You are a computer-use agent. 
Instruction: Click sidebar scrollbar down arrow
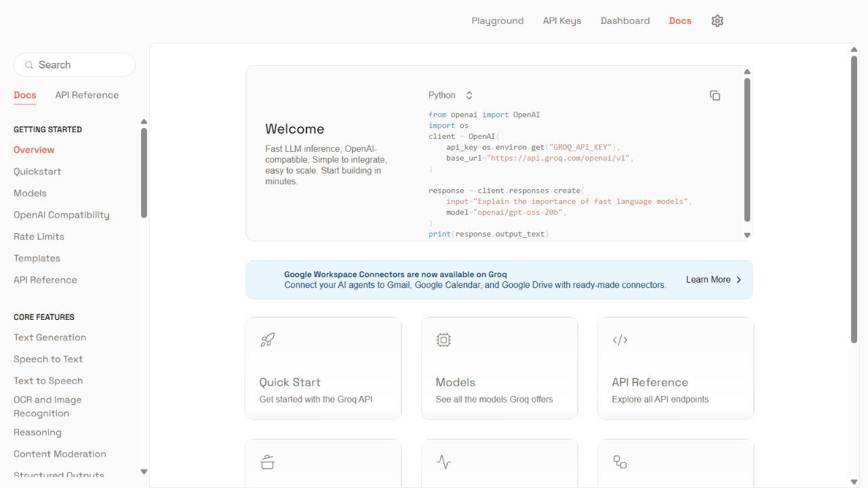(144, 472)
